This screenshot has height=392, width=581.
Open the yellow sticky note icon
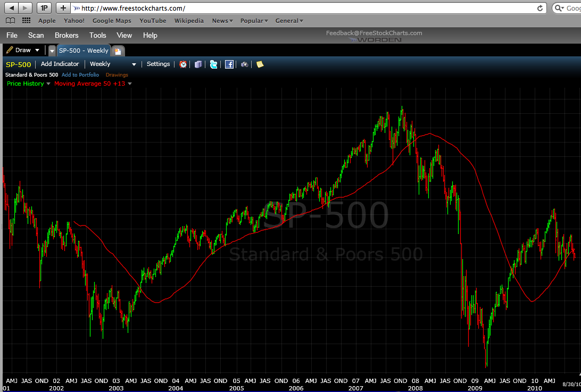point(260,64)
